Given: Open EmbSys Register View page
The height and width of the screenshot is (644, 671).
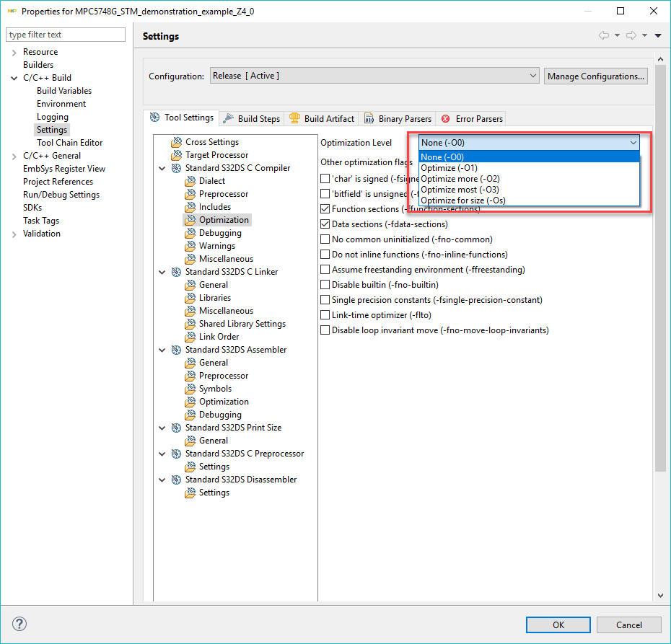Looking at the screenshot, I should pos(64,169).
